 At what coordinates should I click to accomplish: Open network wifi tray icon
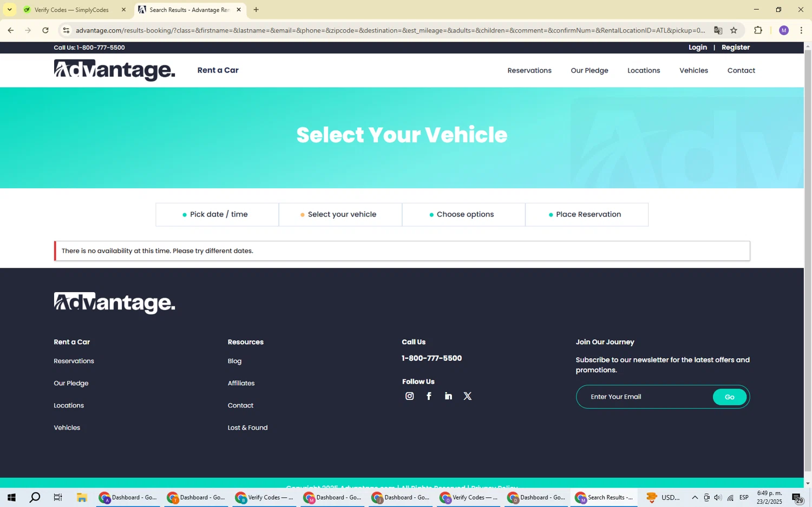(x=730, y=497)
